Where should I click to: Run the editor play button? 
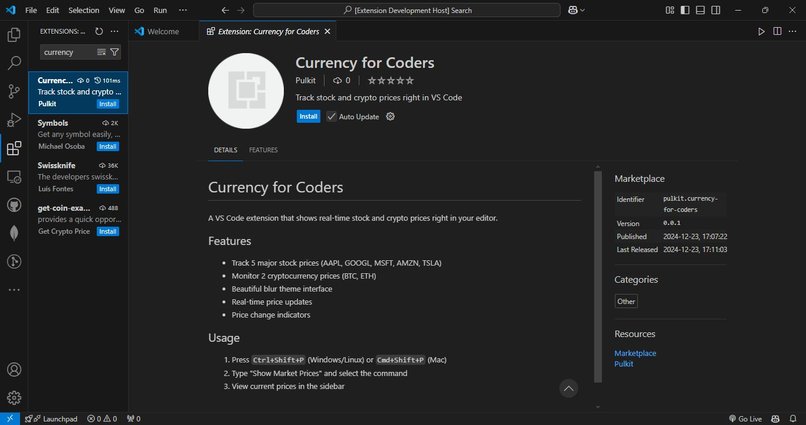click(x=761, y=31)
